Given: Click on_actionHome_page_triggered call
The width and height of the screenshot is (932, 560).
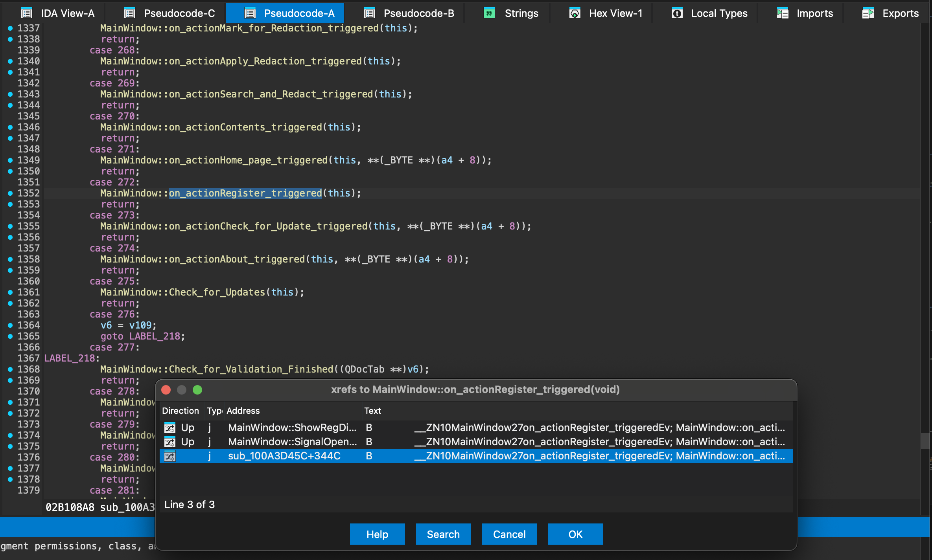Looking at the screenshot, I should (x=248, y=160).
